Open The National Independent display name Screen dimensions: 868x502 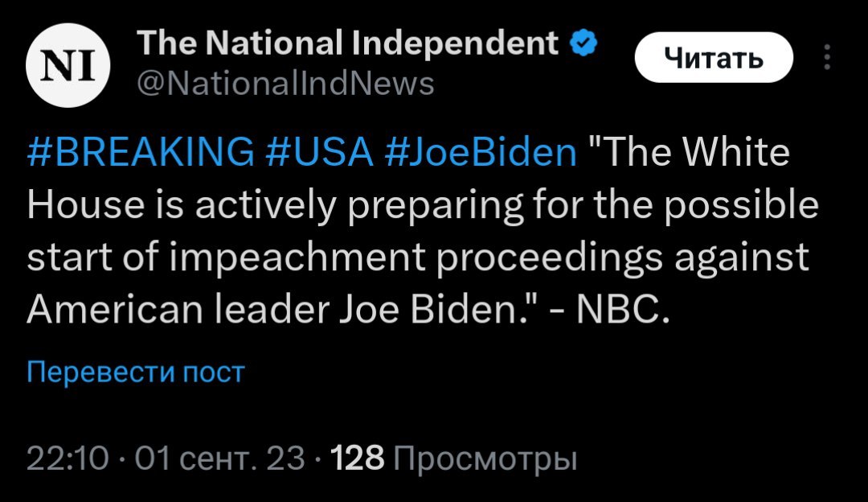[348, 43]
